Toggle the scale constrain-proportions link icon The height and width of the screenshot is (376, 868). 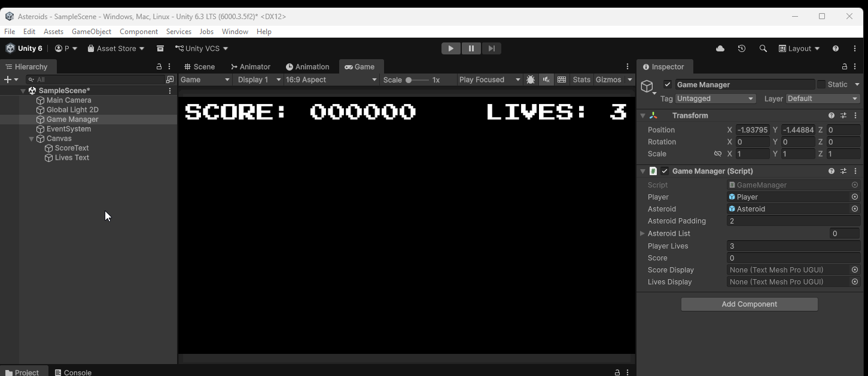point(718,154)
